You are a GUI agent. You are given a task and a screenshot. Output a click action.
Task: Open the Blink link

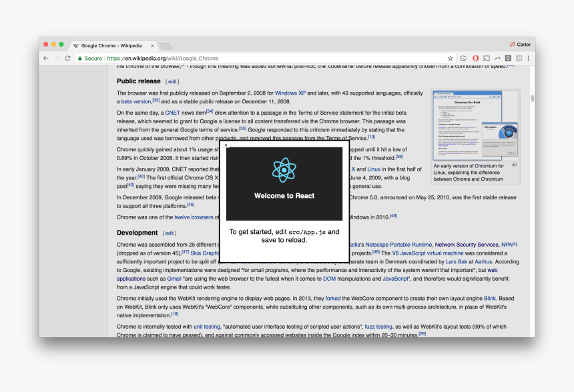pos(490,299)
